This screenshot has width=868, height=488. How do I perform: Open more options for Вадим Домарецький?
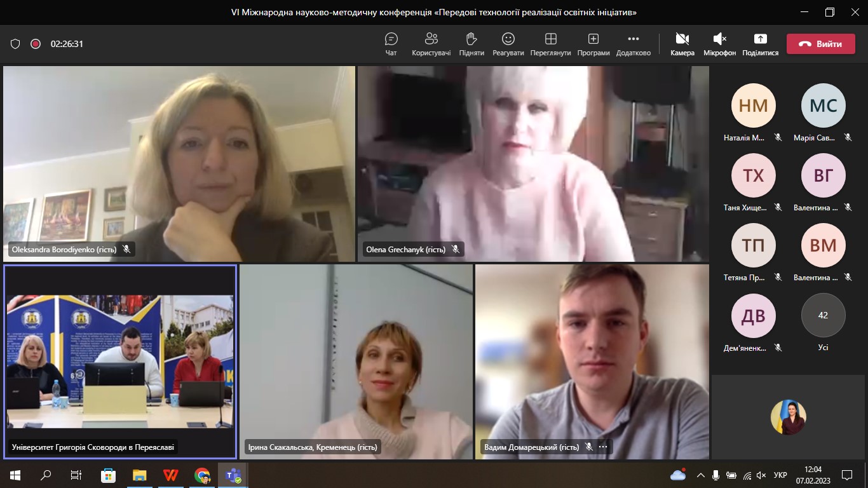click(x=603, y=447)
